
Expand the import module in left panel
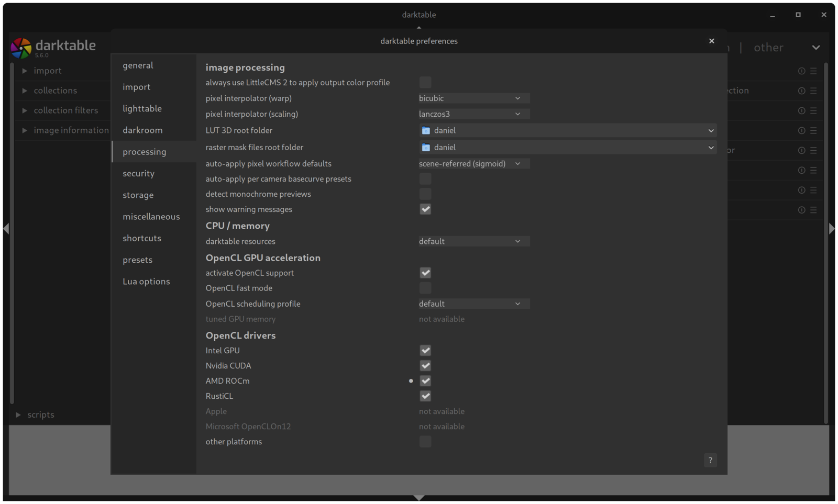pos(25,70)
